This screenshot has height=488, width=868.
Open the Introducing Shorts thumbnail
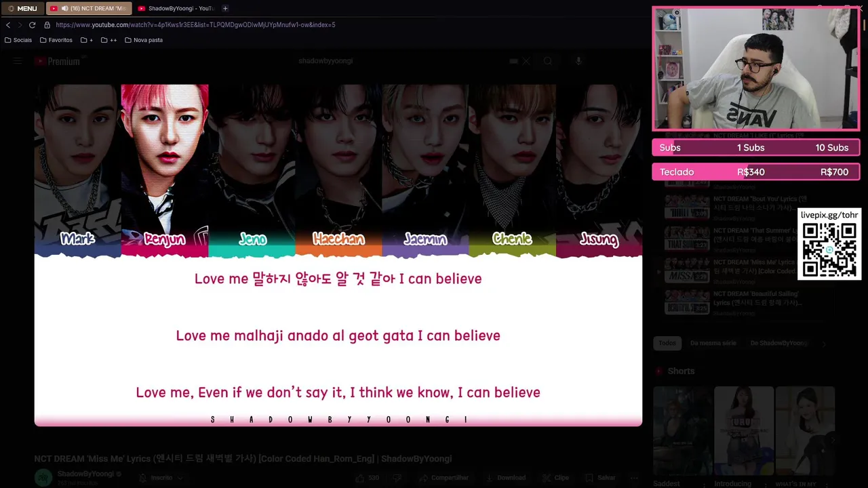(744, 430)
